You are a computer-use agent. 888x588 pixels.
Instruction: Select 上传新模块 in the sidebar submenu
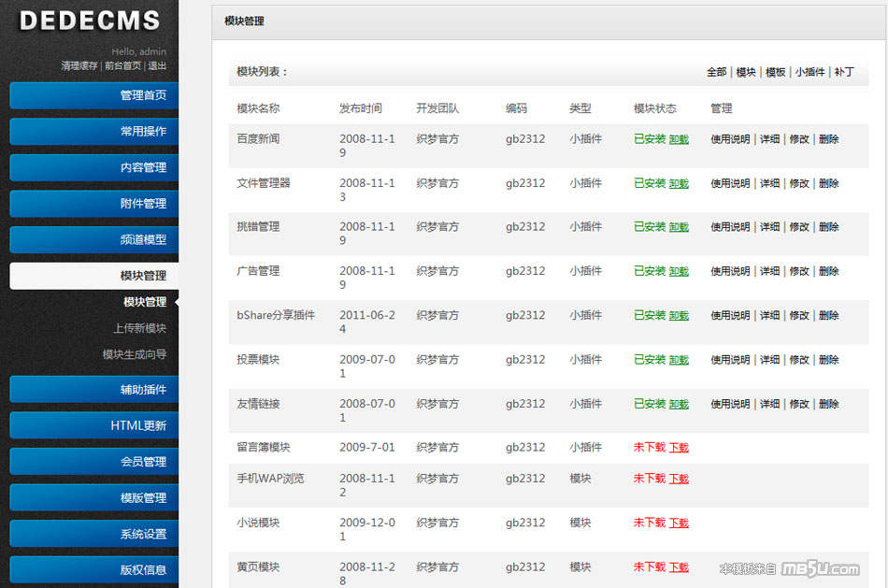[139, 328]
